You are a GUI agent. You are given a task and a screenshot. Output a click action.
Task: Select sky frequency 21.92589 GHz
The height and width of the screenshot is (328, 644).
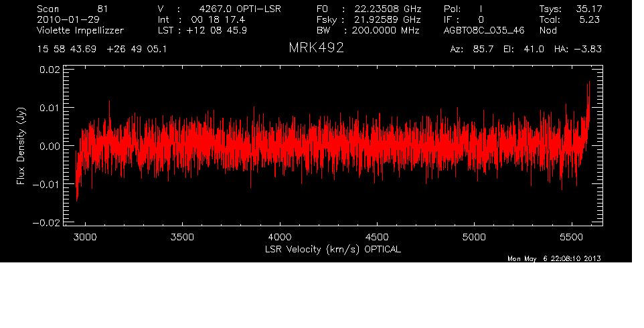(388, 19)
